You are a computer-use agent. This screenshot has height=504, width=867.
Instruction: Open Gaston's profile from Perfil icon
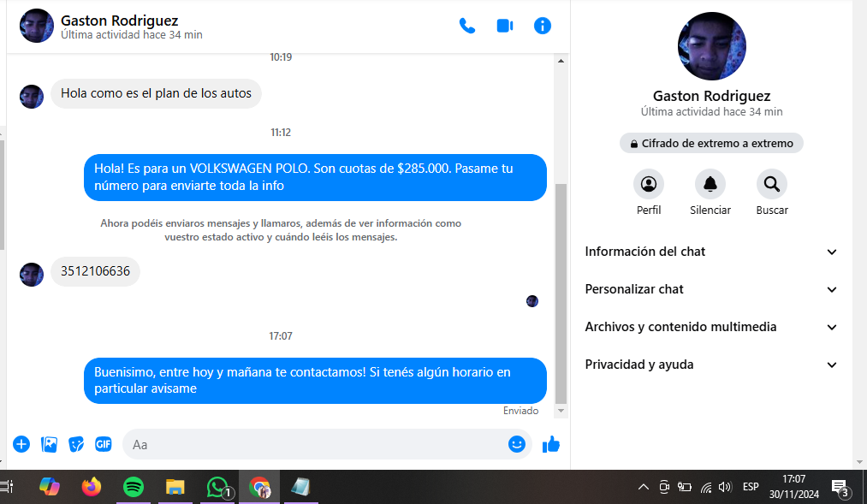(649, 184)
